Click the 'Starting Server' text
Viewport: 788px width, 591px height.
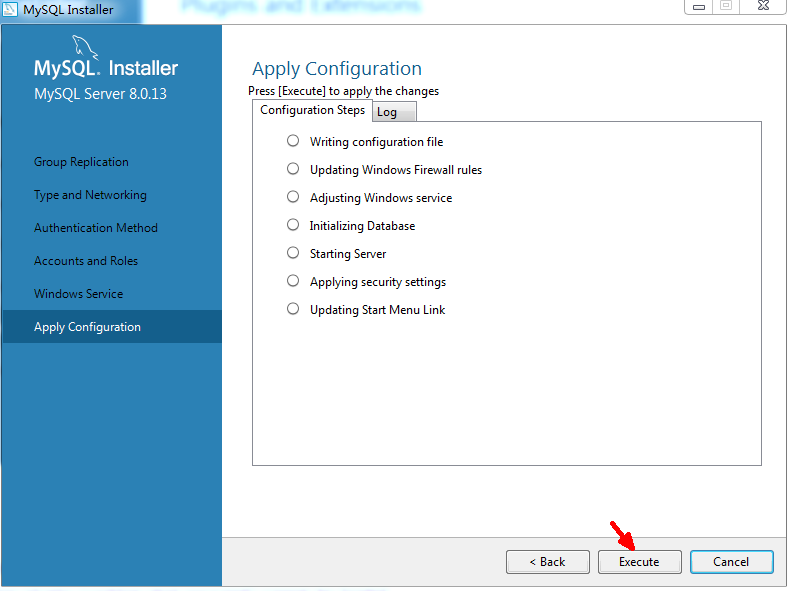click(x=348, y=254)
